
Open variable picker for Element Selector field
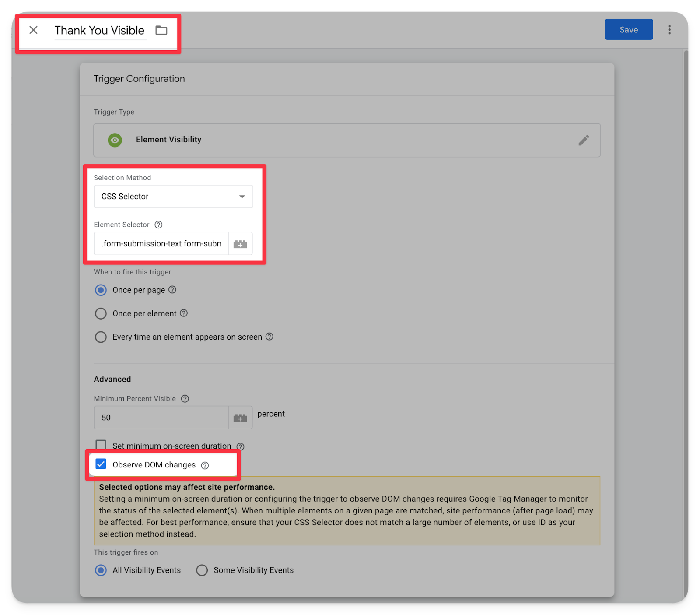[x=240, y=244]
